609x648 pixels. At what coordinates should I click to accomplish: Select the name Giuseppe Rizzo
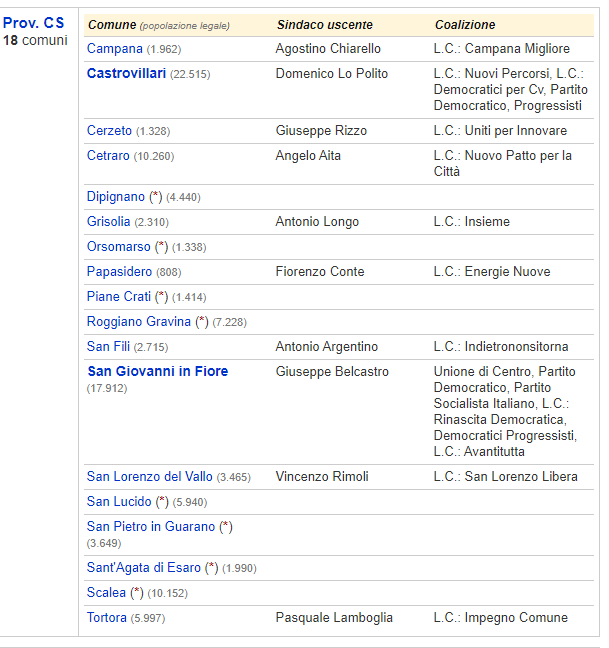[321, 131]
